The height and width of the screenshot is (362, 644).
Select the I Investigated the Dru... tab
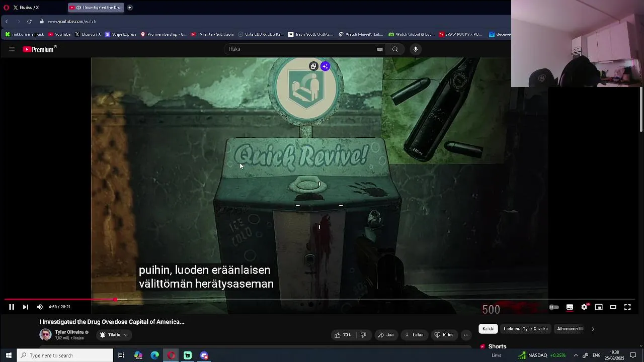(x=96, y=8)
